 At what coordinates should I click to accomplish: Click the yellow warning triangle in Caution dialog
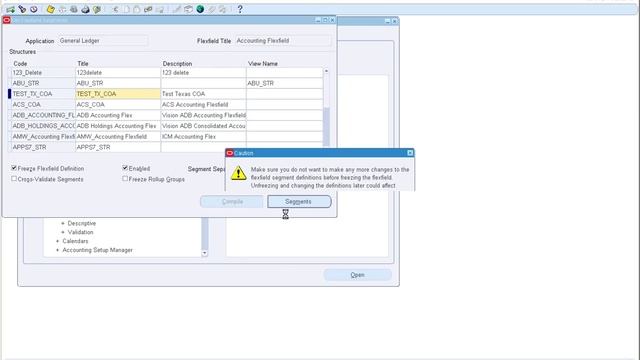[238, 173]
